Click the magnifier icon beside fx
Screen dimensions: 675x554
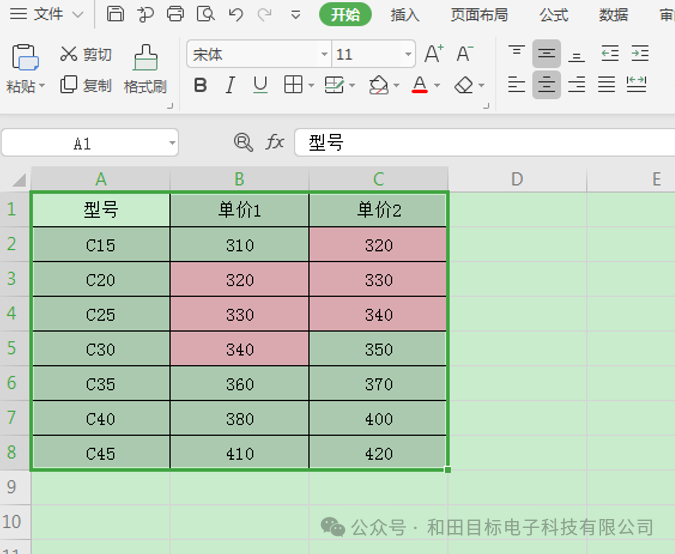tap(243, 142)
